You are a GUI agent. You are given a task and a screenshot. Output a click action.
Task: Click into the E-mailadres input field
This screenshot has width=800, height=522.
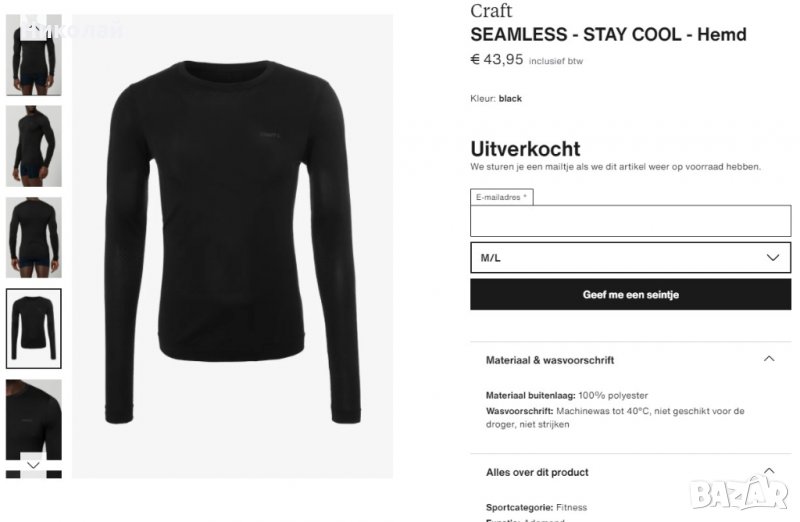coord(631,221)
